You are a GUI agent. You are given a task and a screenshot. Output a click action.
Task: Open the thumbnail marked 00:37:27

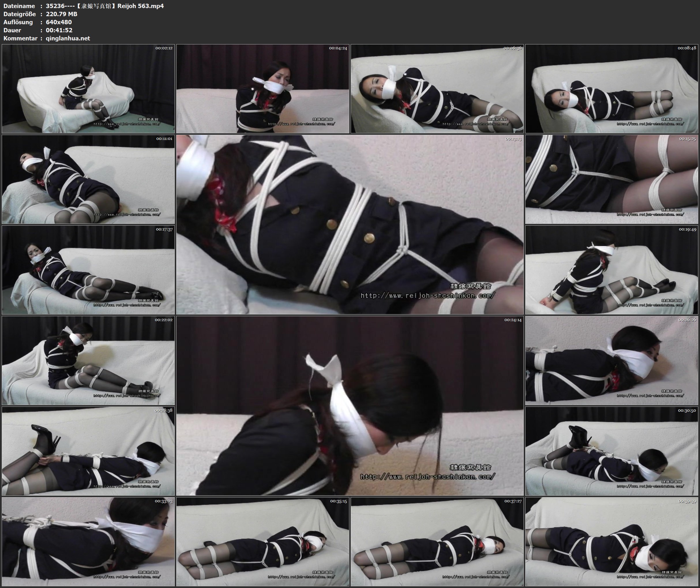coord(437,542)
